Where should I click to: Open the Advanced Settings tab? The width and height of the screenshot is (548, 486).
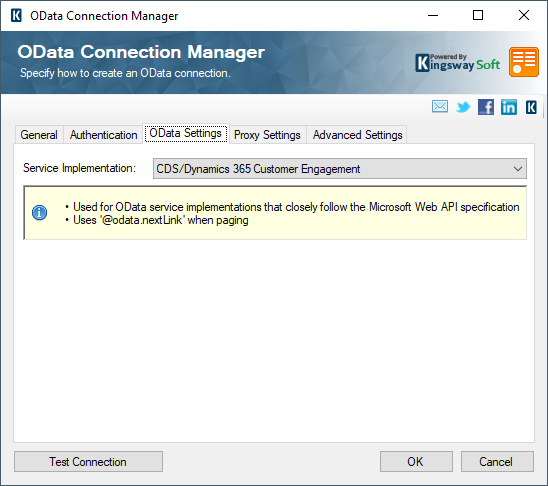pos(358,135)
